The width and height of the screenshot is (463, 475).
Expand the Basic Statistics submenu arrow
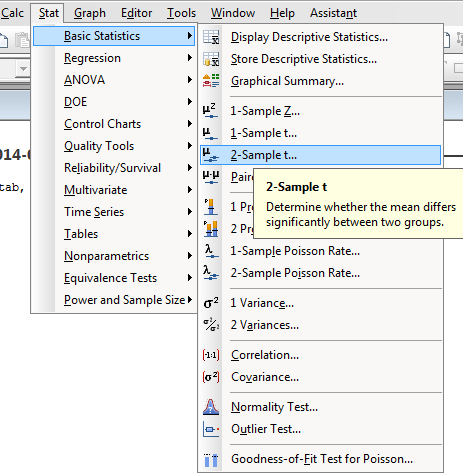click(x=190, y=36)
